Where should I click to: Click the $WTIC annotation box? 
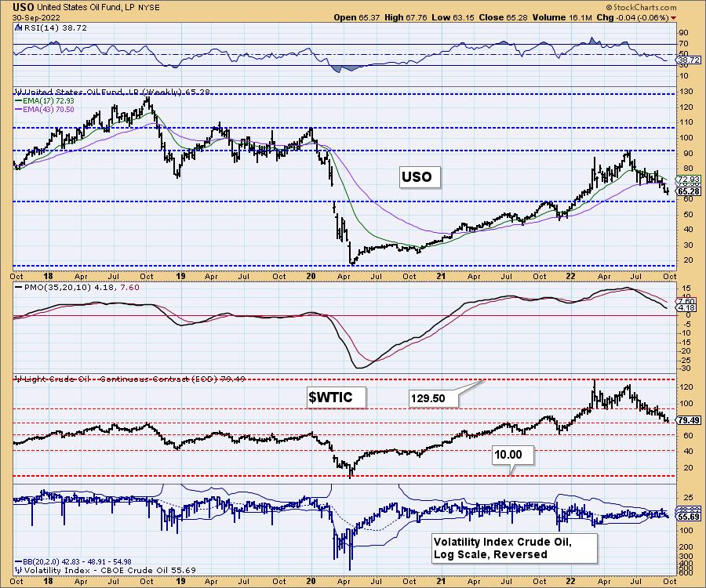click(337, 397)
